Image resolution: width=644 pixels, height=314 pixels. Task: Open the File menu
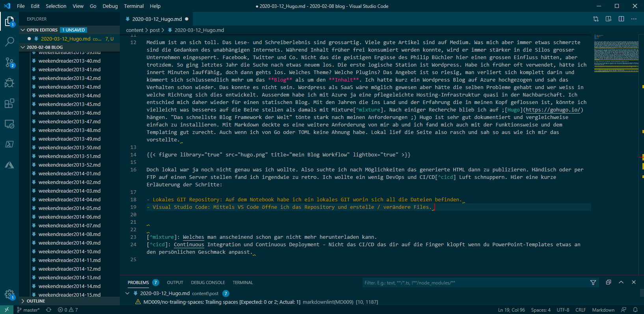pos(21,6)
